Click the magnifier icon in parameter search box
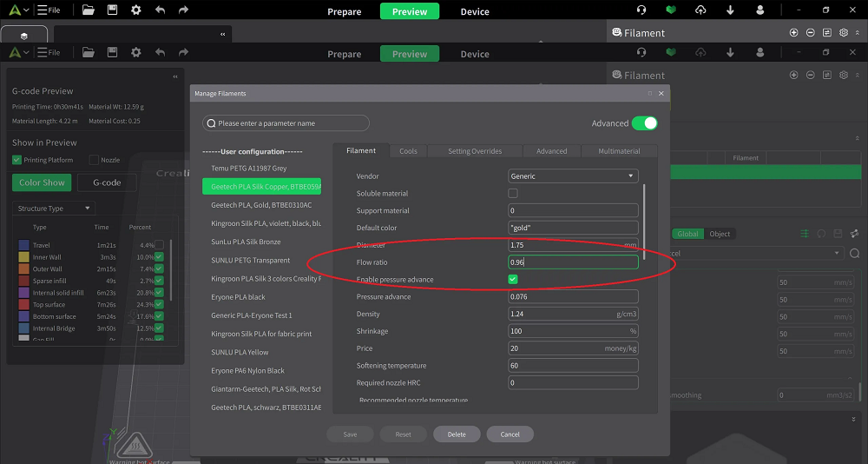 [211, 123]
